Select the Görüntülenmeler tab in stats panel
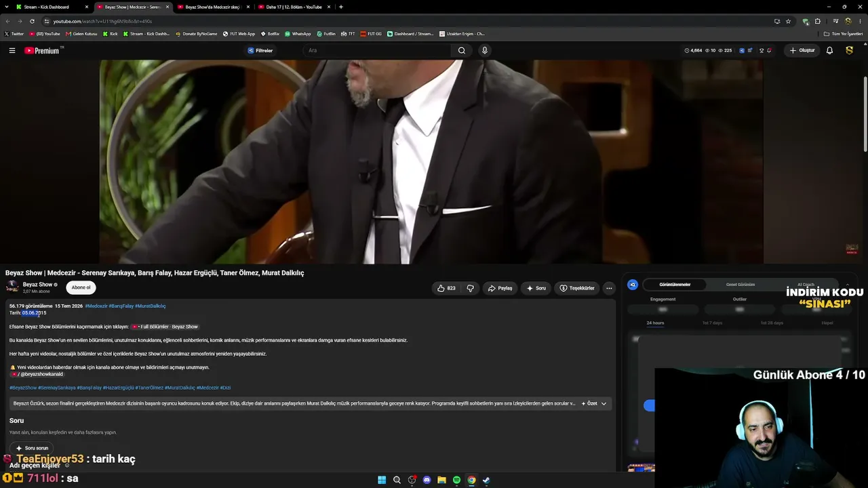 pyautogui.click(x=675, y=285)
